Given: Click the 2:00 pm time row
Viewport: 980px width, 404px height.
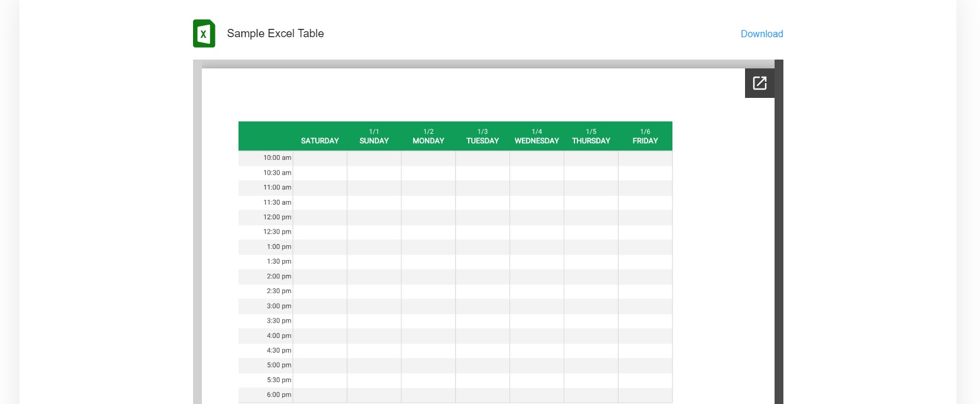Looking at the screenshot, I should coord(455,277).
